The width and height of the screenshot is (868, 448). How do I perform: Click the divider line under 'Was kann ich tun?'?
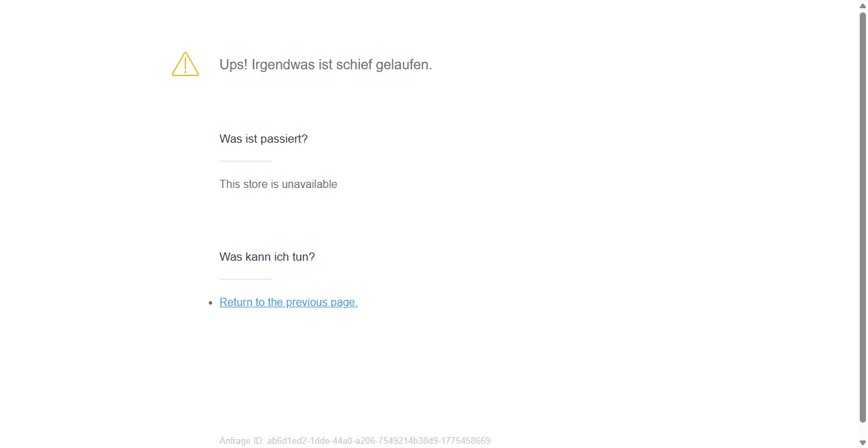pos(246,279)
